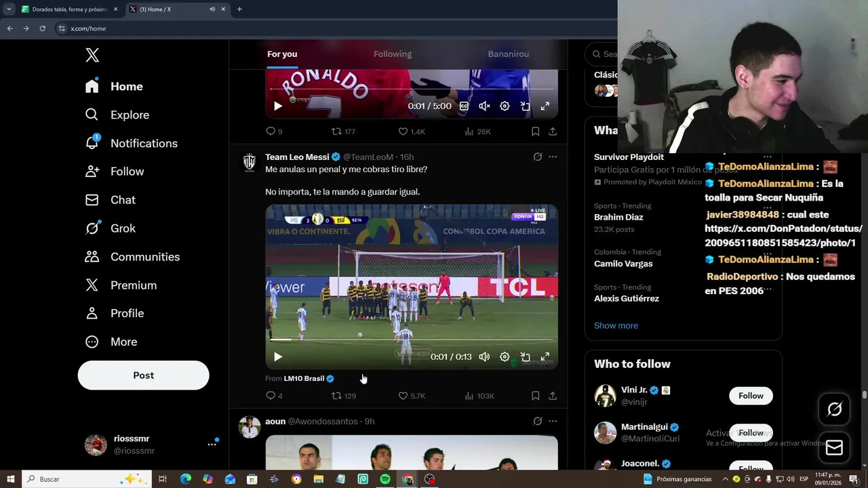Image resolution: width=868 pixels, height=488 pixels.
Task: Repost the Team Leo Messi post
Action: click(343, 396)
